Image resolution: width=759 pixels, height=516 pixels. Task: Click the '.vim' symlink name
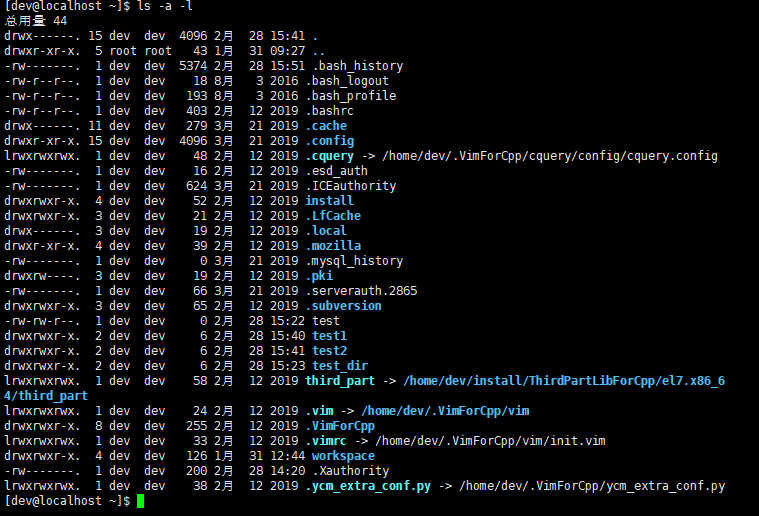tap(319, 411)
